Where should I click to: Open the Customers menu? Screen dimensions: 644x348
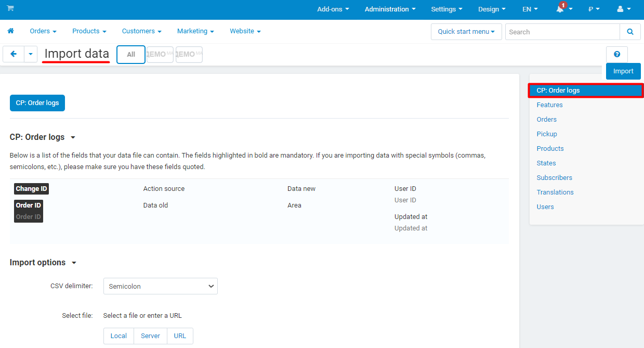tap(142, 31)
